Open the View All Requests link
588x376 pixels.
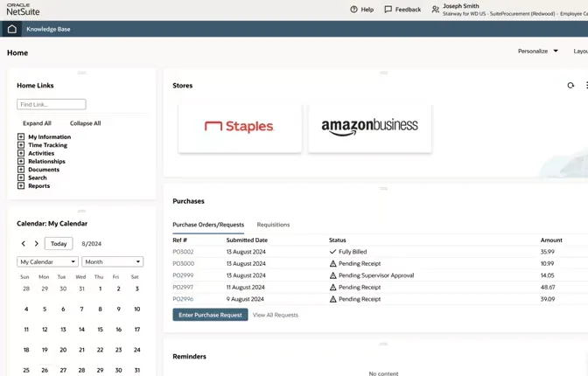(275, 315)
